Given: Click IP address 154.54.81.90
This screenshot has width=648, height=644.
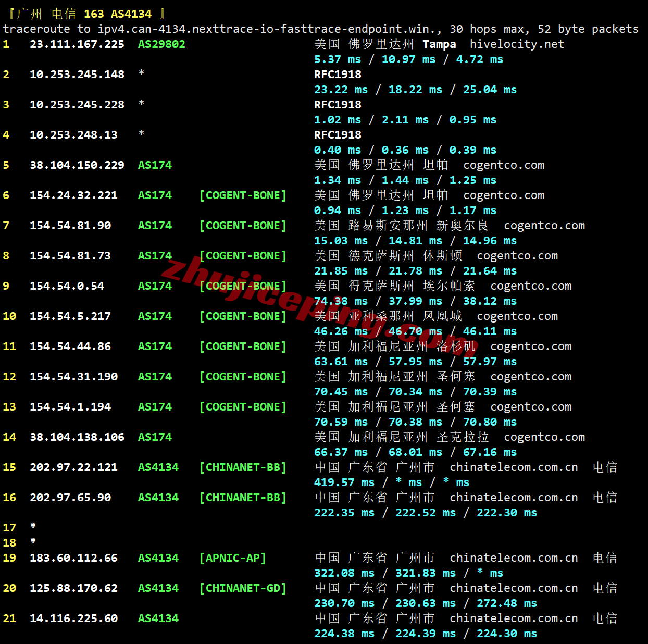Looking at the screenshot, I should tap(70, 226).
